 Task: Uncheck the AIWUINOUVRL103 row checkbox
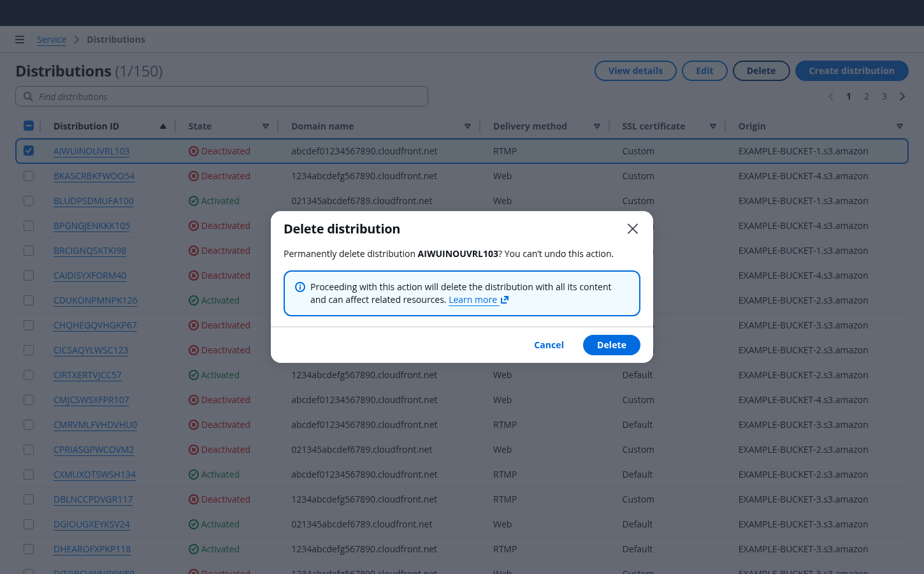29,151
